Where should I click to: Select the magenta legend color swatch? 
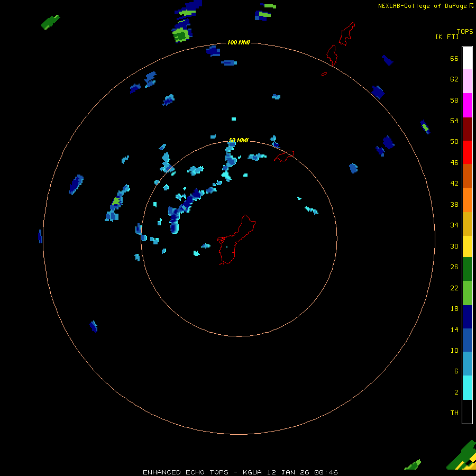[467, 105]
